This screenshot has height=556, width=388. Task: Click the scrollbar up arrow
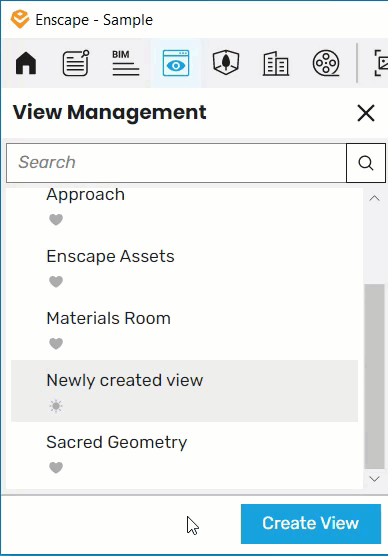[x=374, y=198]
